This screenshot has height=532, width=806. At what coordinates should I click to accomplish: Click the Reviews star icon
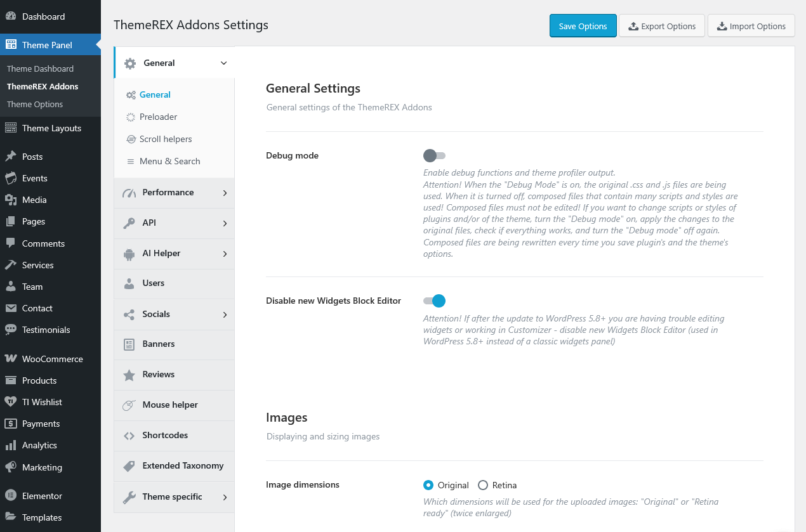(129, 375)
